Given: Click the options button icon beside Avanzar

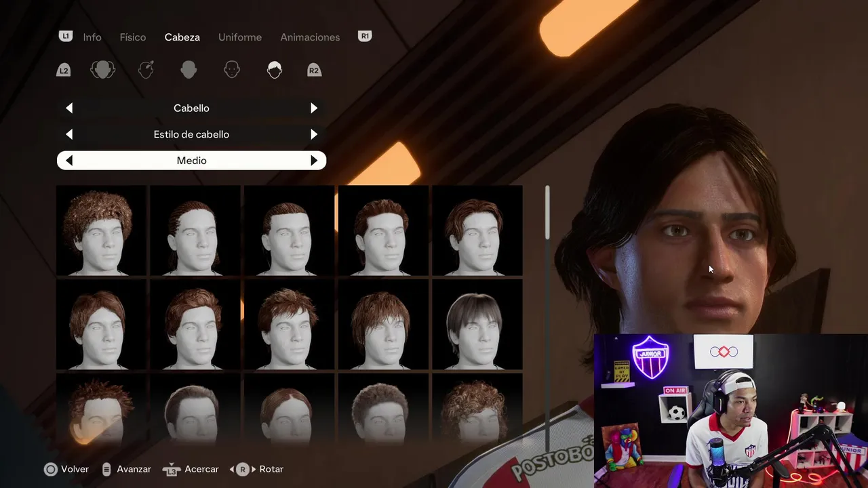Looking at the screenshot, I should (x=106, y=469).
